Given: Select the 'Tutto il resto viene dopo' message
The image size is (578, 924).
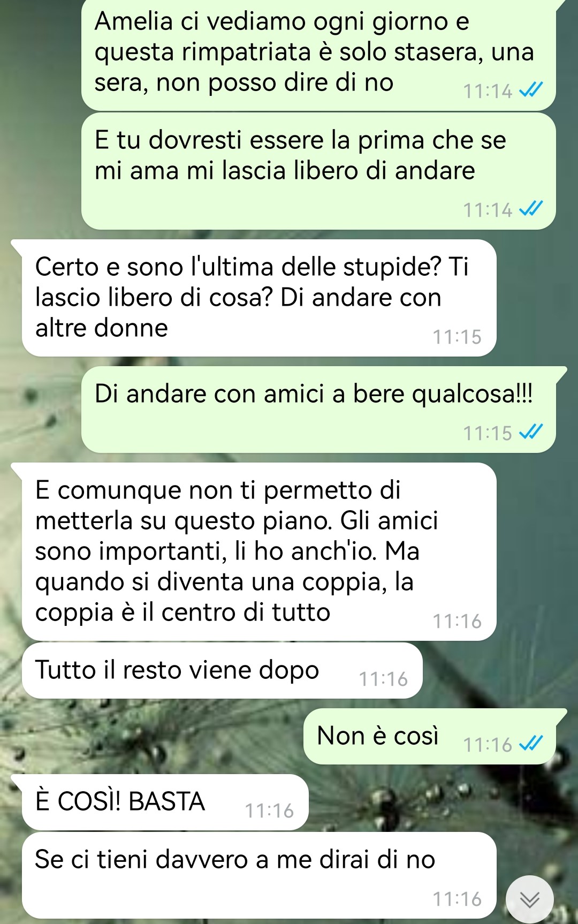Looking at the screenshot, I should (x=222, y=671).
